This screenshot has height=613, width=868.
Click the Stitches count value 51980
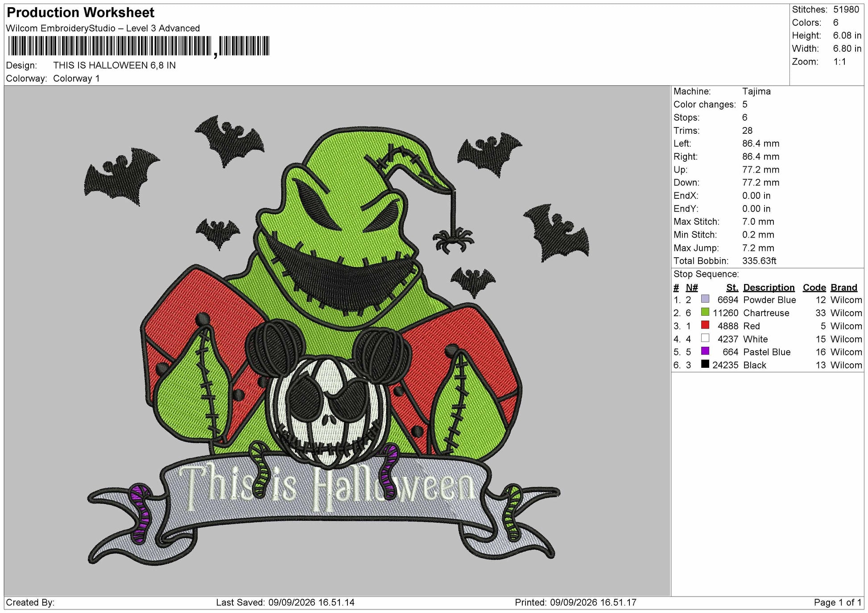846,9
